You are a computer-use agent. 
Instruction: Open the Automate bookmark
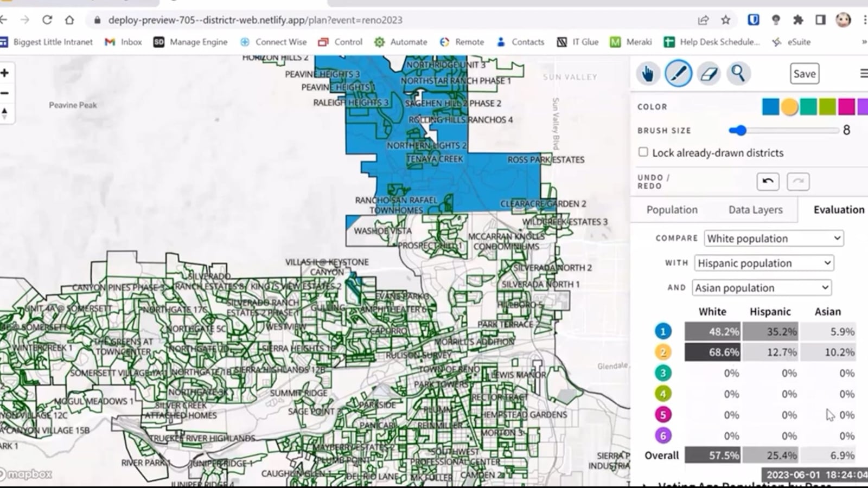pos(401,42)
